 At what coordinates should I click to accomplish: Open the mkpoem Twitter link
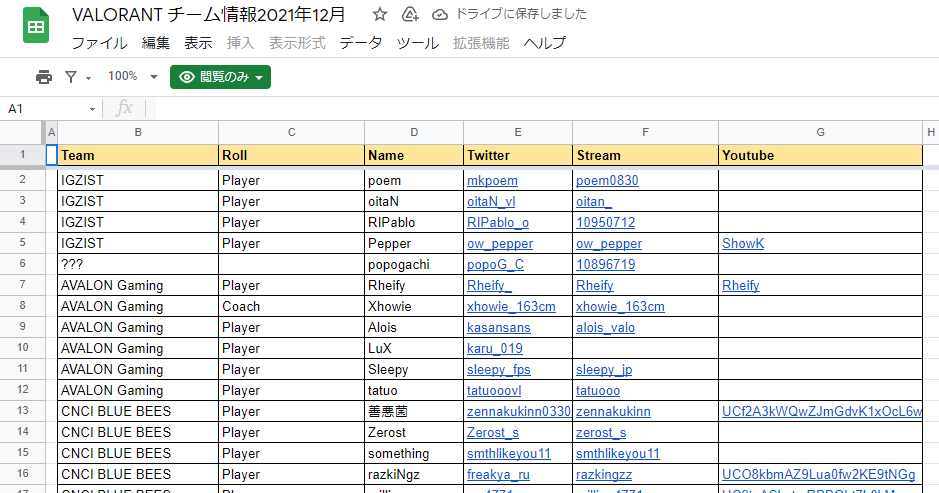(x=492, y=180)
